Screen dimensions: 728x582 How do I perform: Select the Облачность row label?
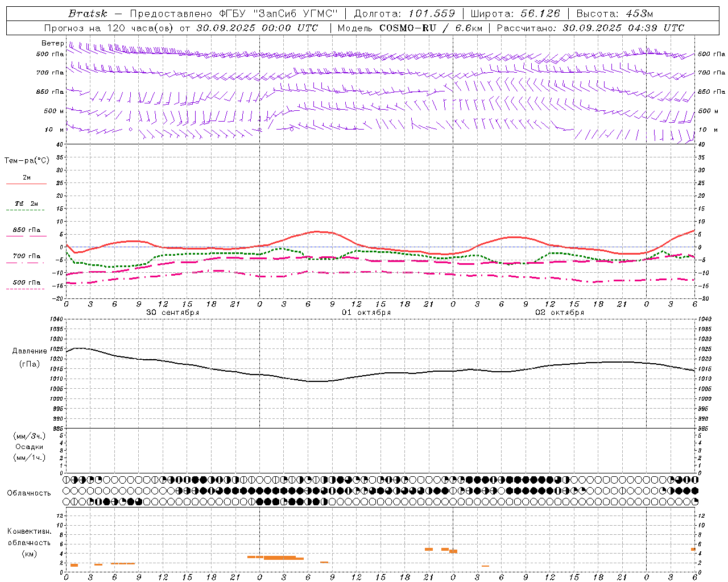[28, 493]
